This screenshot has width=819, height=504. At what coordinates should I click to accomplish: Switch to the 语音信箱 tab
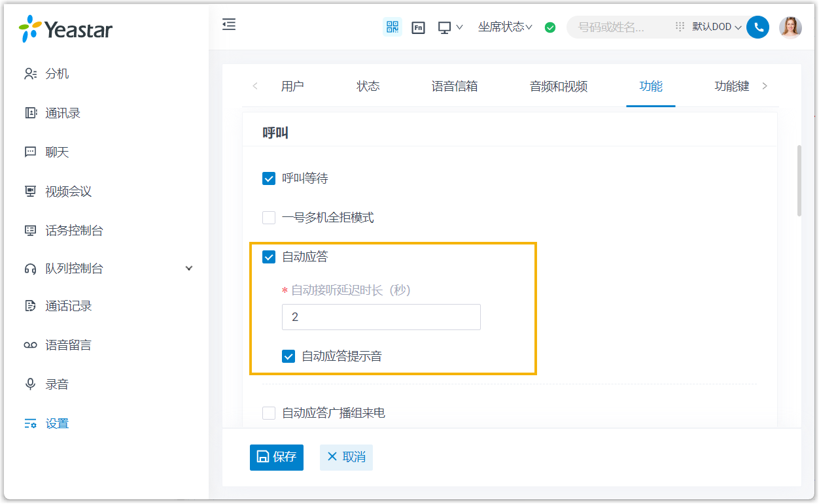click(455, 86)
